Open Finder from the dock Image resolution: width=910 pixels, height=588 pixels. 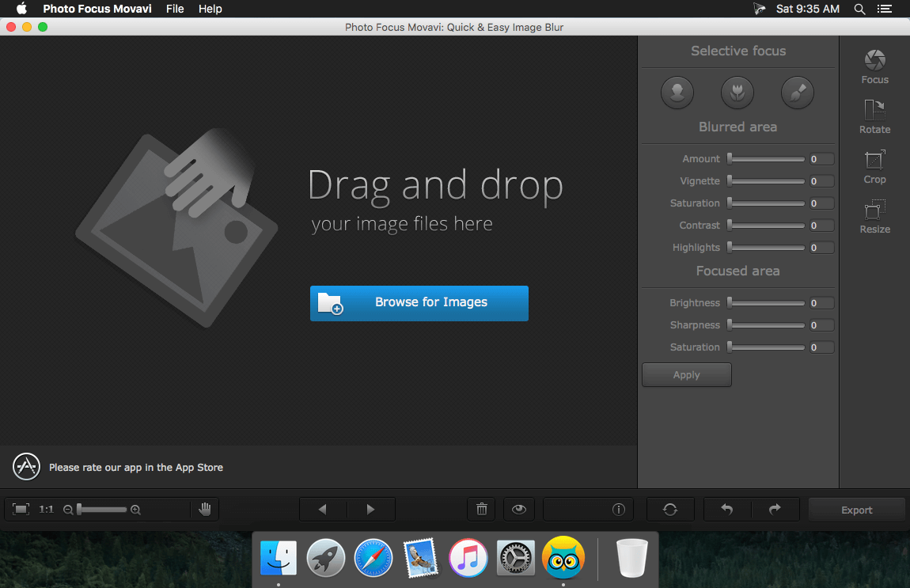[279, 558]
